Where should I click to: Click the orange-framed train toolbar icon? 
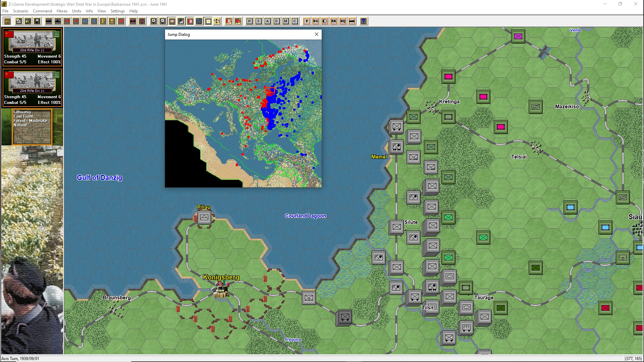pyautogui.click(x=352, y=21)
